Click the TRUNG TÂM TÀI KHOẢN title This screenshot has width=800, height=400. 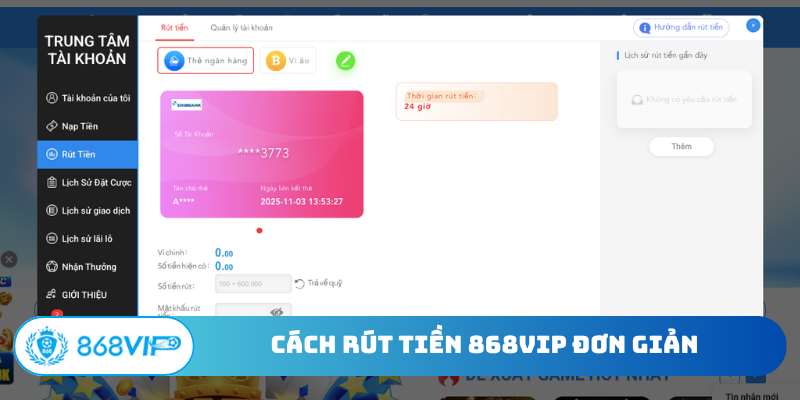(87, 50)
